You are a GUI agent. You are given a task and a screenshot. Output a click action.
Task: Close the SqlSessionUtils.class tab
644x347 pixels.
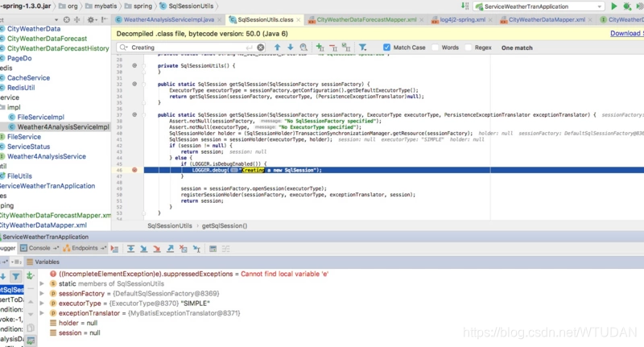(x=298, y=19)
